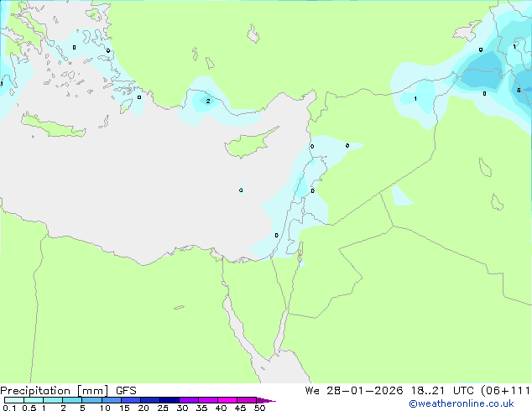Click the "2" precipitation value on the map
532x411 pixels.
(x=208, y=101)
